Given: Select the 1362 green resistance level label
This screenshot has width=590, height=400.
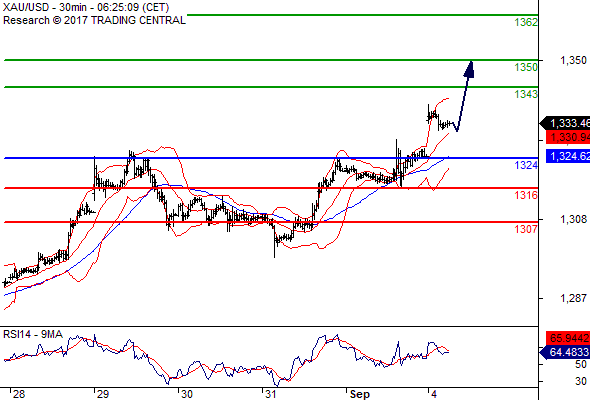Looking at the screenshot, I should click(x=526, y=22).
